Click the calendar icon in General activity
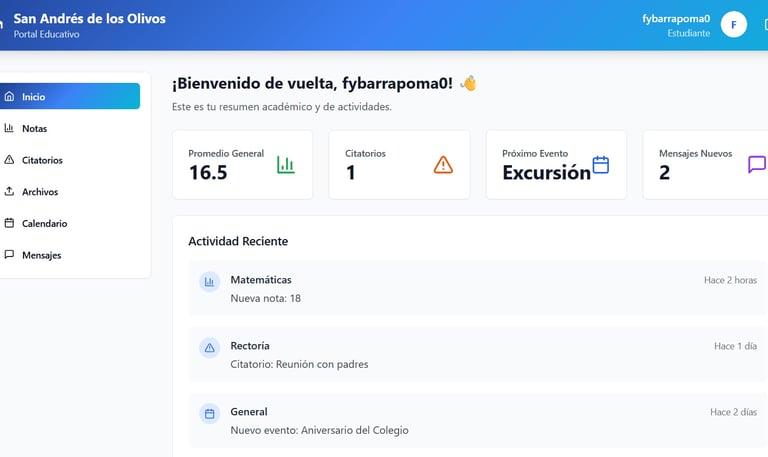The width and height of the screenshot is (768, 457). point(210,414)
